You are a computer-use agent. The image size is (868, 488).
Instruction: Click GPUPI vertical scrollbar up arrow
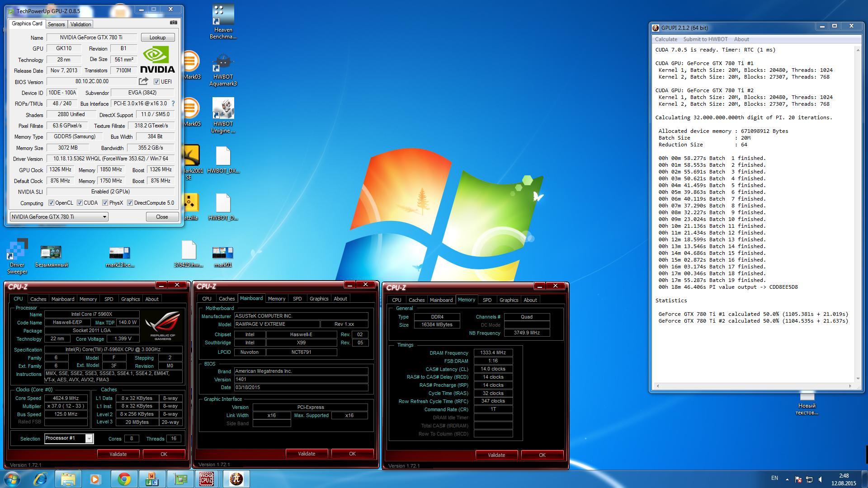(857, 50)
